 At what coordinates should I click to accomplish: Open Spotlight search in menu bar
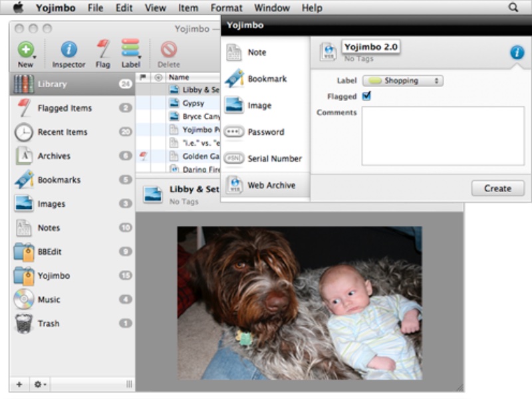[513, 8]
